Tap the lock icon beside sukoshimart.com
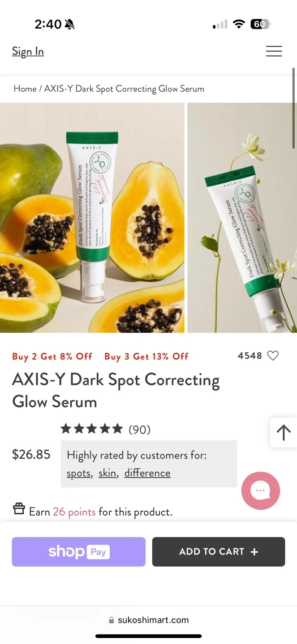The height and width of the screenshot is (644, 297). point(111,620)
